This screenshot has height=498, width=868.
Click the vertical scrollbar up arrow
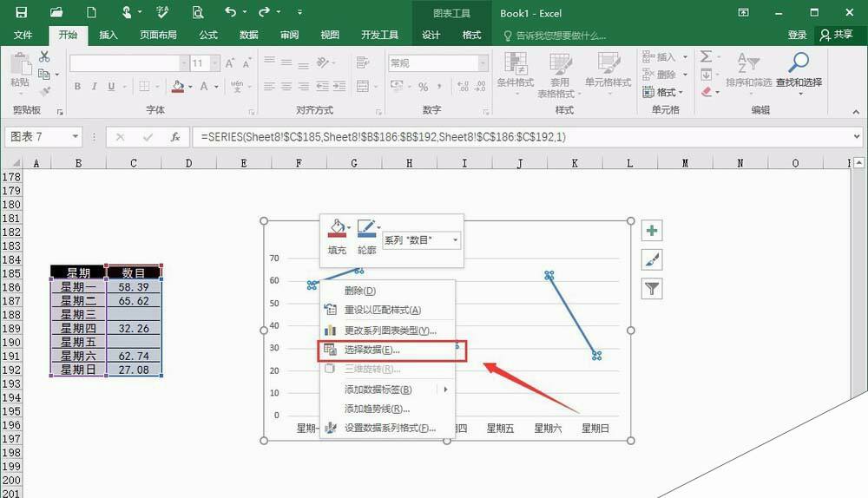(858, 163)
